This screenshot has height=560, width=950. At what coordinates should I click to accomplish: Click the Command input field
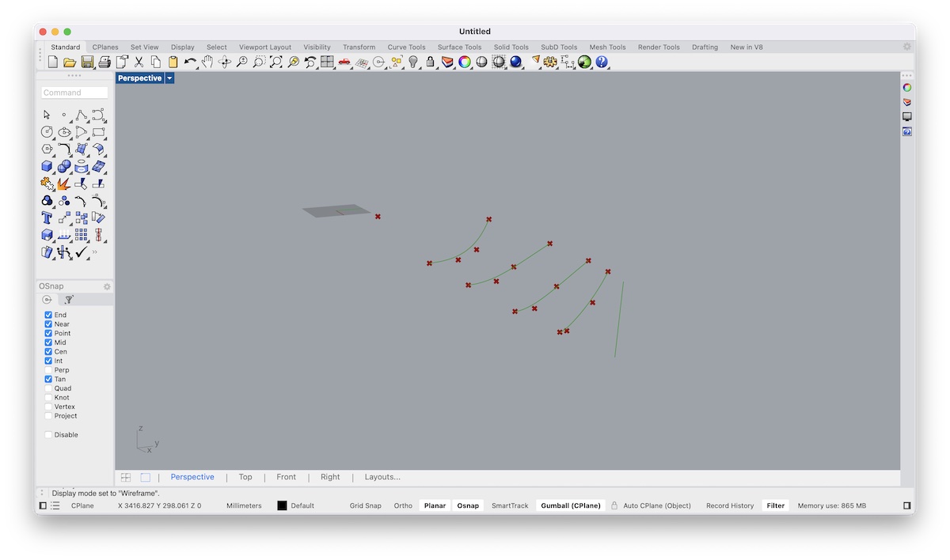click(74, 93)
